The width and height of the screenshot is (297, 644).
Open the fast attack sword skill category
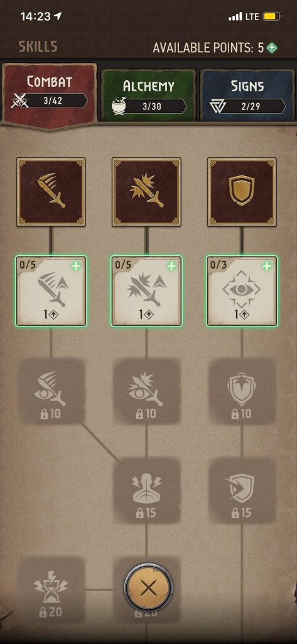click(x=51, y=192)
